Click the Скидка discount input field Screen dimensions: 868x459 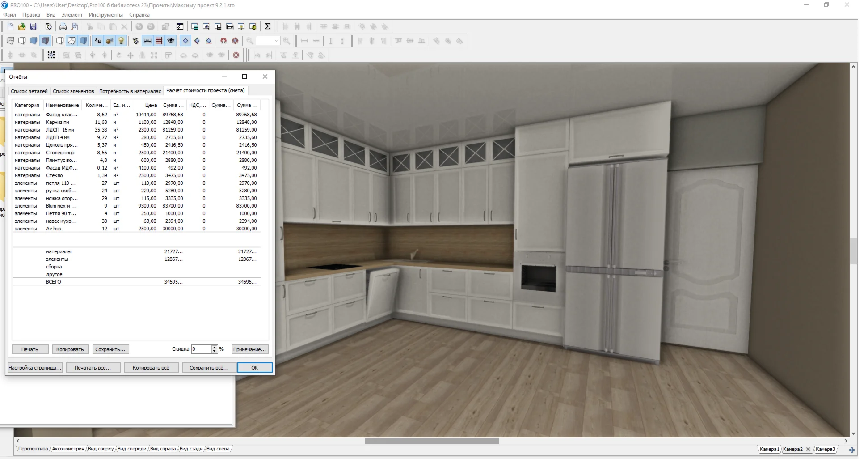coord(201,349)
